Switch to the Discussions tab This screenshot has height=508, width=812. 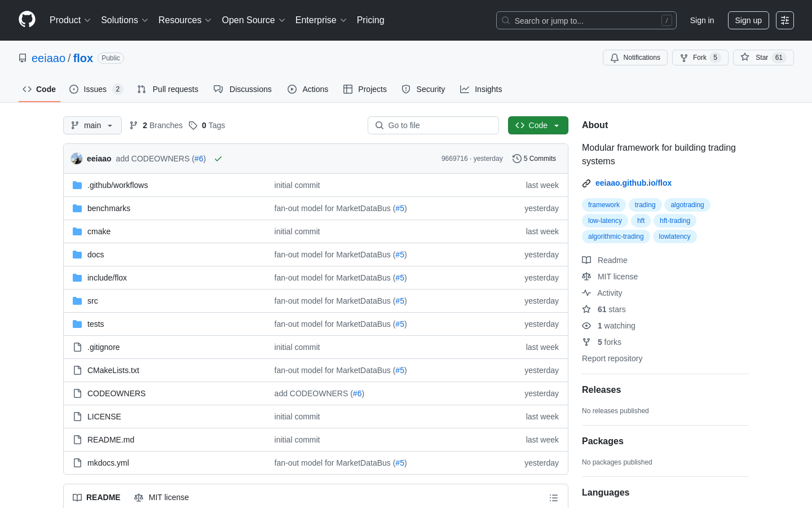242,89
